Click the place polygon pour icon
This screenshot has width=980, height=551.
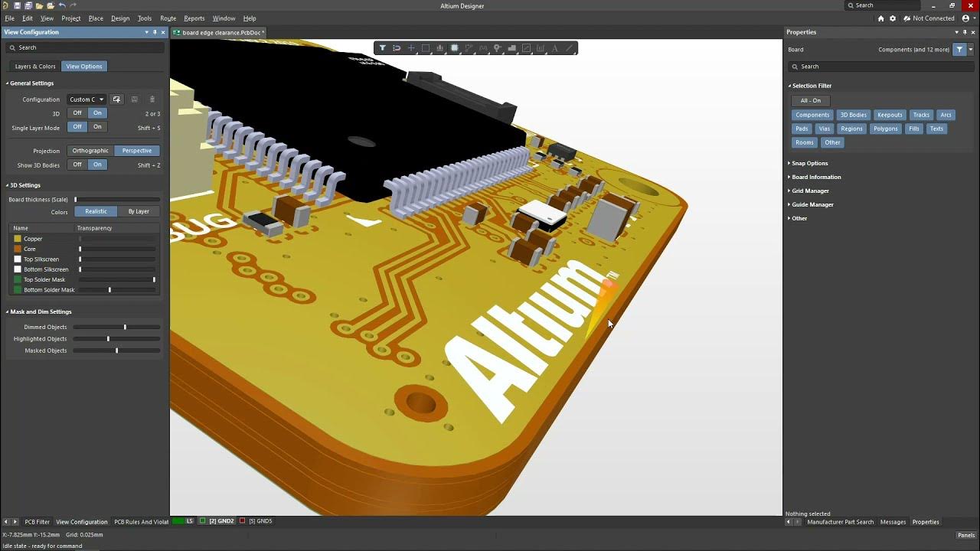pos(511,48)
